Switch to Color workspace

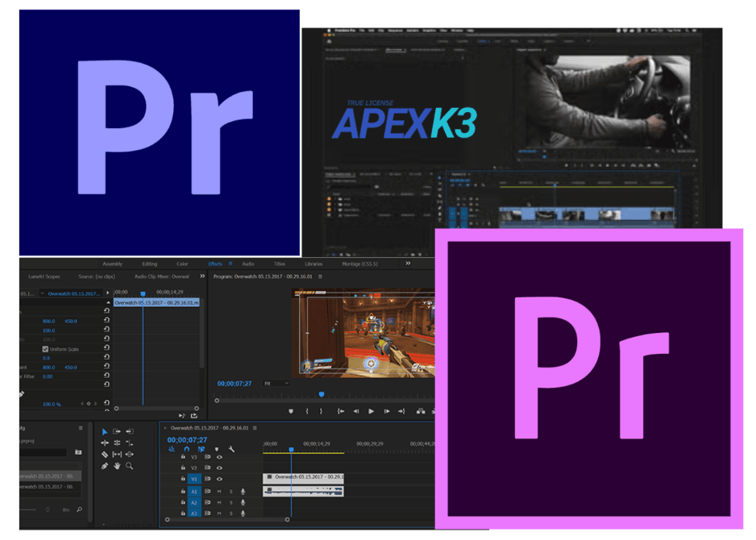point(182,264)
